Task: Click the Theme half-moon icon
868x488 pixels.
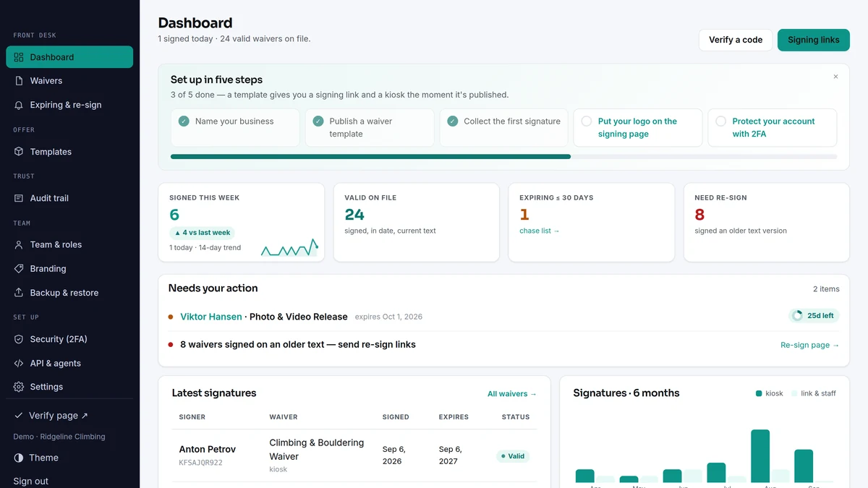Action: [19, 458]
